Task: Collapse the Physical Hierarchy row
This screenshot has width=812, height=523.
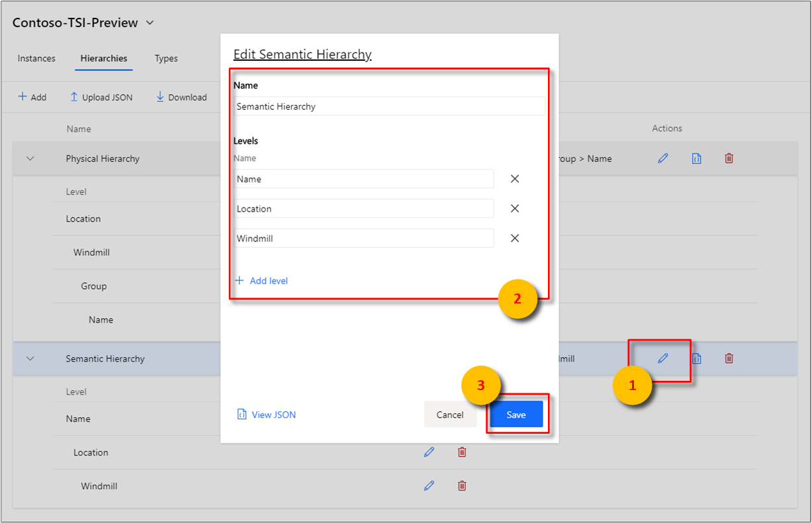Action: coord(30,159)
